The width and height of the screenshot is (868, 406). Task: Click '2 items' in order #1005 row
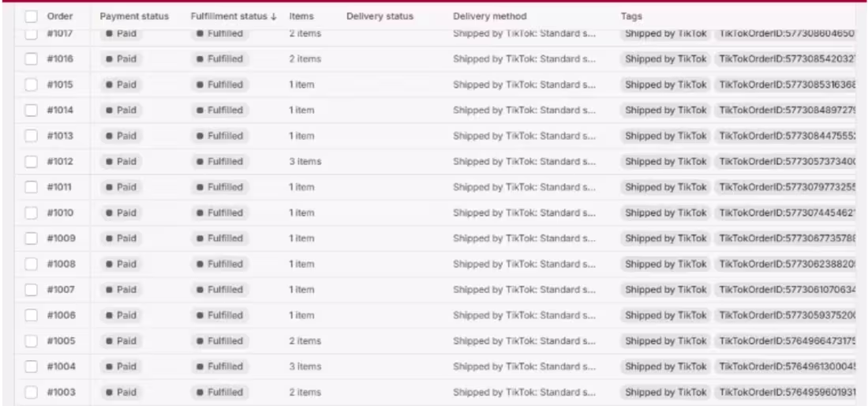pos(305,340)
